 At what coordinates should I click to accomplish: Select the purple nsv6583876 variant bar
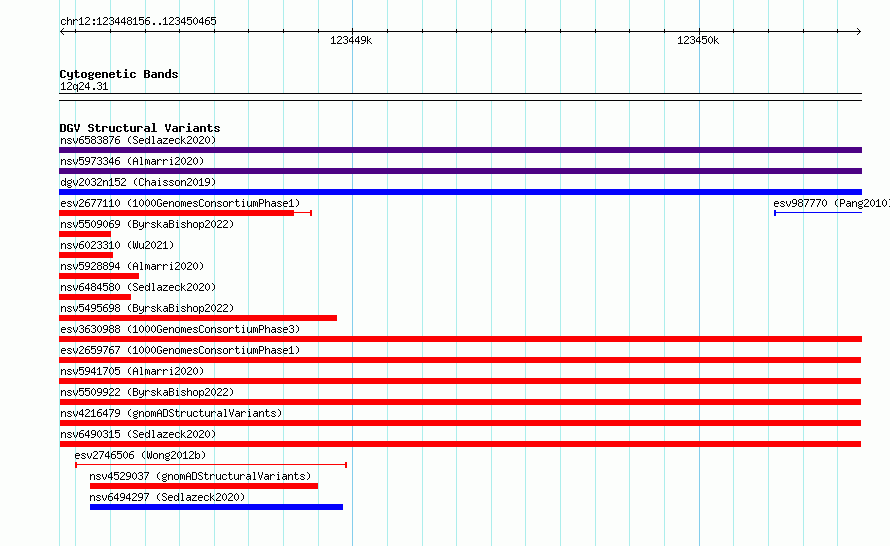point(460,150)
